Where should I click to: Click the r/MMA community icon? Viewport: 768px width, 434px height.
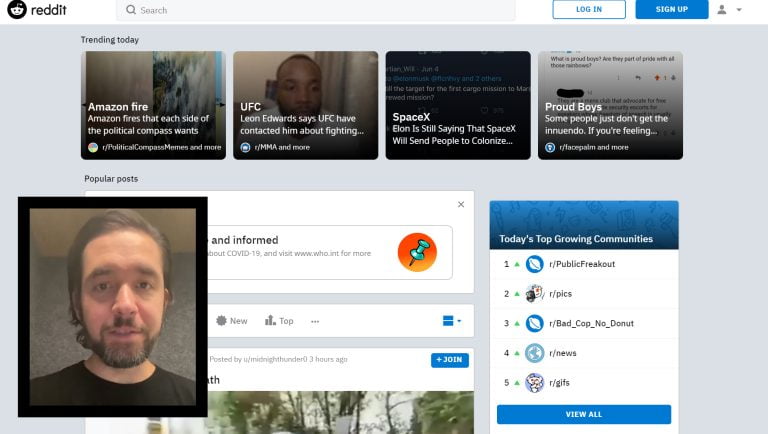point(245,147)
